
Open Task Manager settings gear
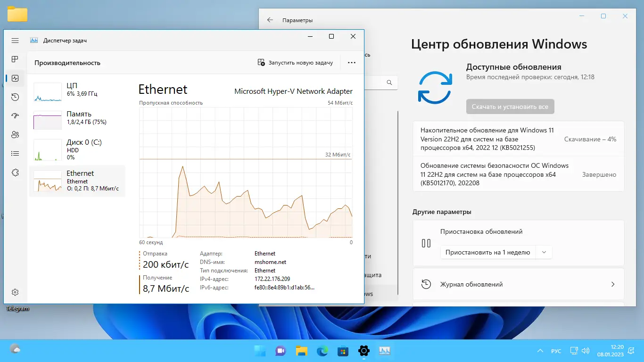pyautogui.click(x=15, y=292)
